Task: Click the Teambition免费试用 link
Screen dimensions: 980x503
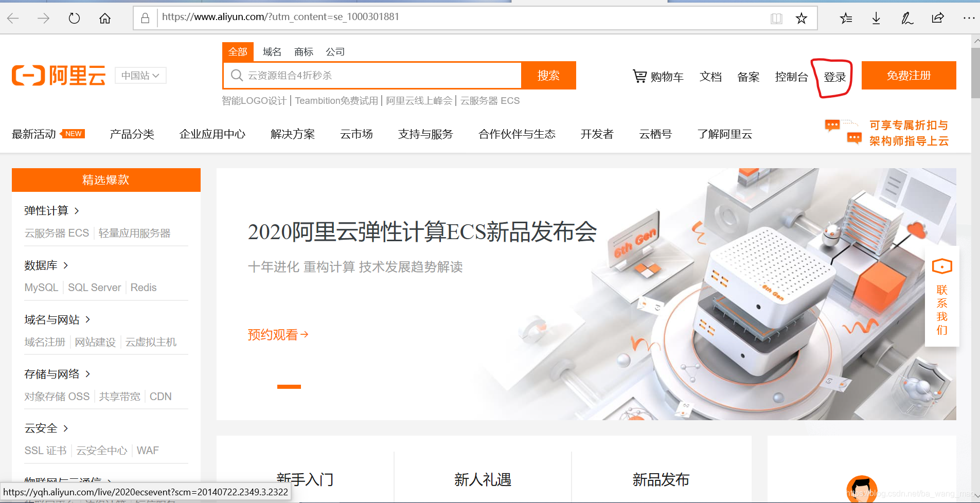Action: coord(336,101)
